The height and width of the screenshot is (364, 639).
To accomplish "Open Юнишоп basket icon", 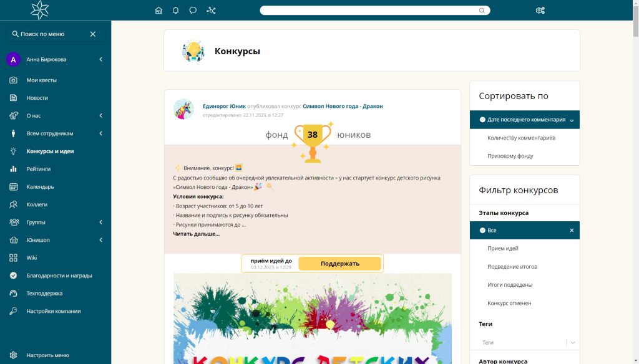I will point(14,240).
